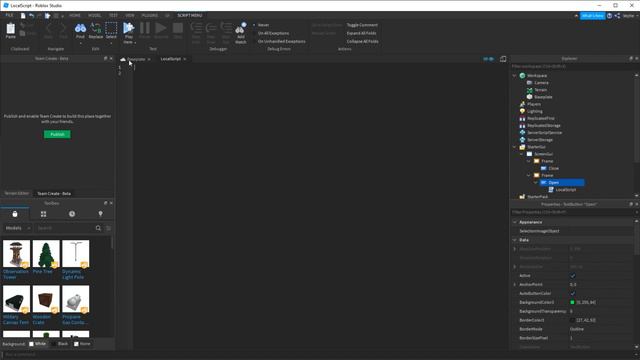640x360 pixels.
Task: Click the undo arrow in quick access bar
Action: [31, 16]
